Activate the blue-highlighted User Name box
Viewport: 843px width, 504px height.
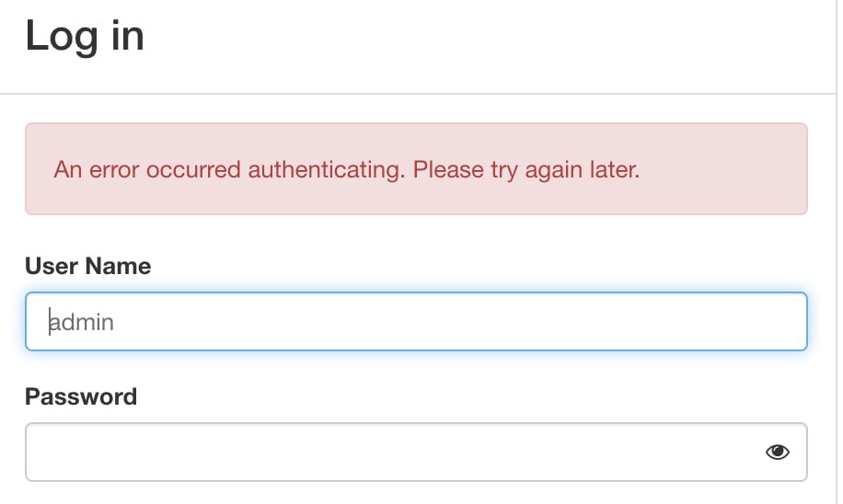pos(416,322)
